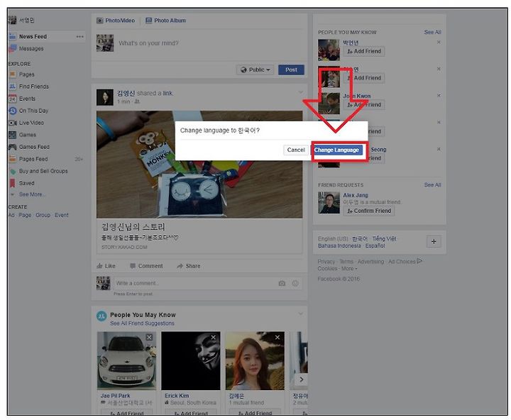Open Find Friends in the sidebar

point(33,87)
